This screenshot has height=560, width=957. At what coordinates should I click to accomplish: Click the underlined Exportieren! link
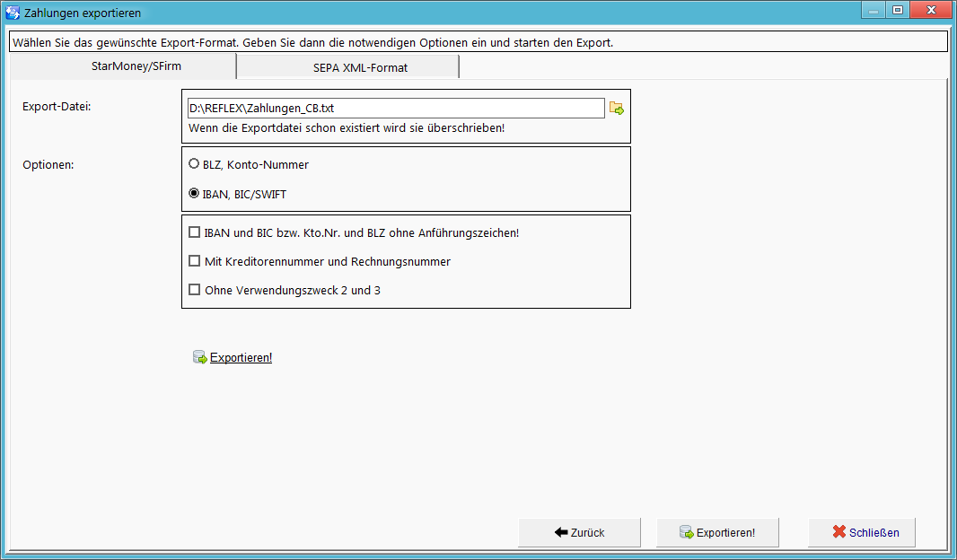pos(241,357)
